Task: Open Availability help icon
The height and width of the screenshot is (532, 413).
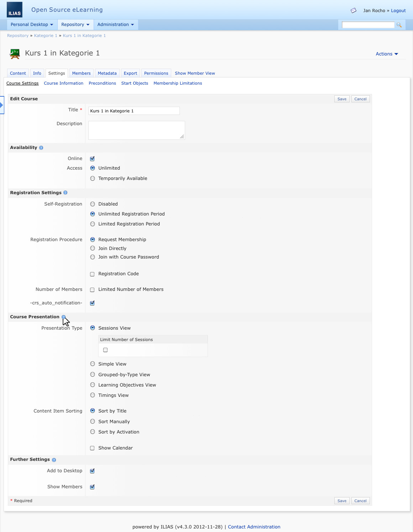Action: [x=41, y=148]
